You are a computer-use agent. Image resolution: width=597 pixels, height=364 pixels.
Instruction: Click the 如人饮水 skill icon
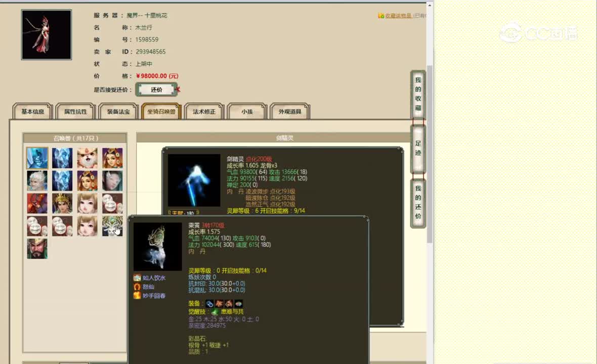point(137,278)
